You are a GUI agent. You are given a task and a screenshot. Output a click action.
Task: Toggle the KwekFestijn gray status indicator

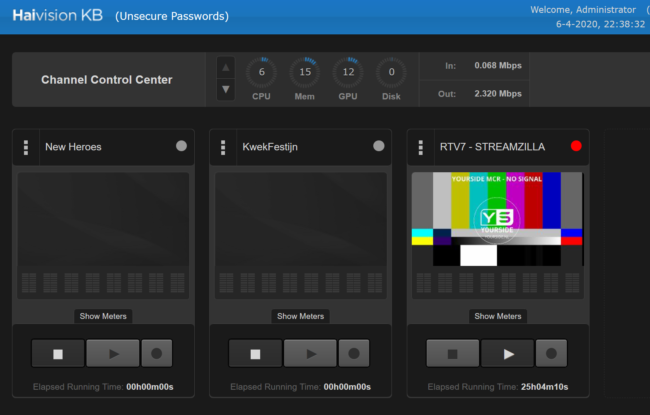[378, 146]
